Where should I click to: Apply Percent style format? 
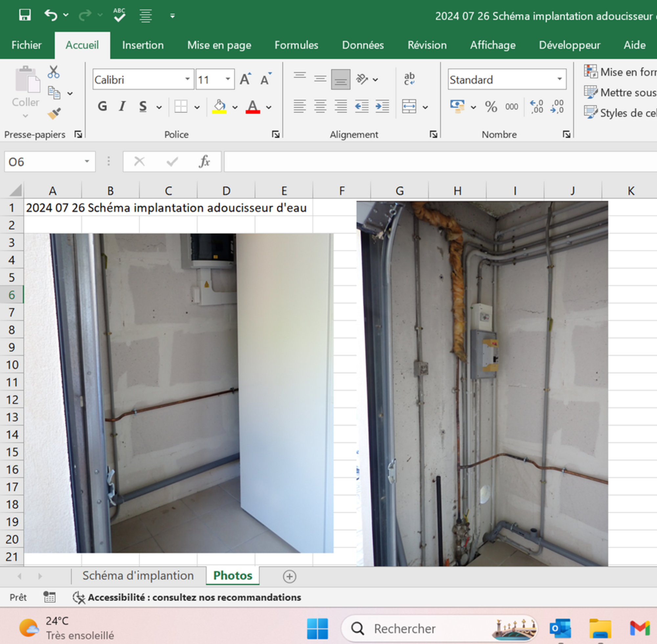point(491,107)
